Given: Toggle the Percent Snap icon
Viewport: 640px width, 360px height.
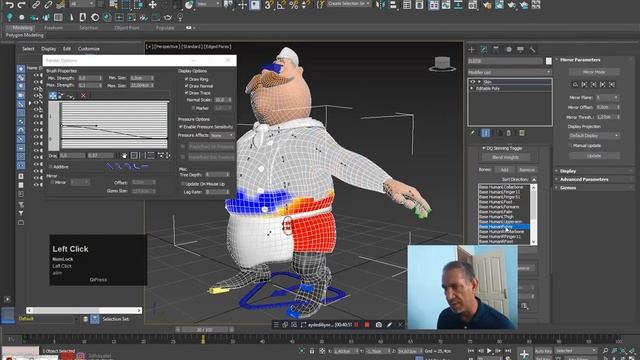Looking at the screenshot, I should click(x=293, y=5).
